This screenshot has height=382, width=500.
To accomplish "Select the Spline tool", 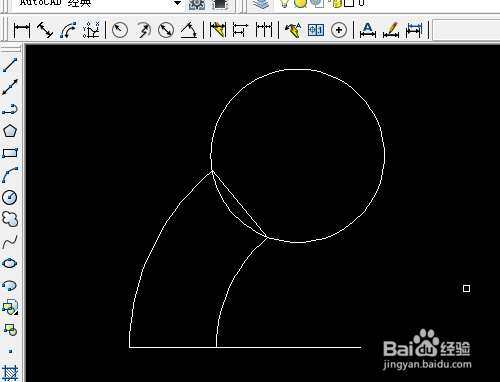I will (10, 241).
